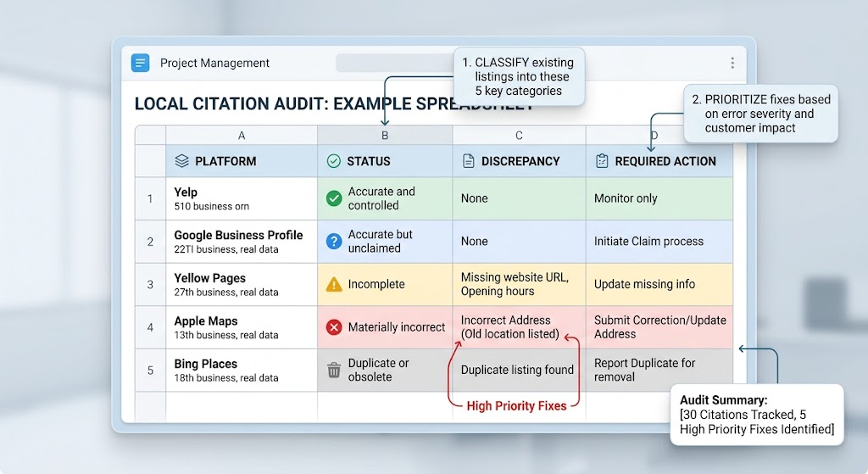Image resolution: width=868 pixels, height=474 pixels.
Task: Click the grey search bar in the header
Action: tap(394, 63)
